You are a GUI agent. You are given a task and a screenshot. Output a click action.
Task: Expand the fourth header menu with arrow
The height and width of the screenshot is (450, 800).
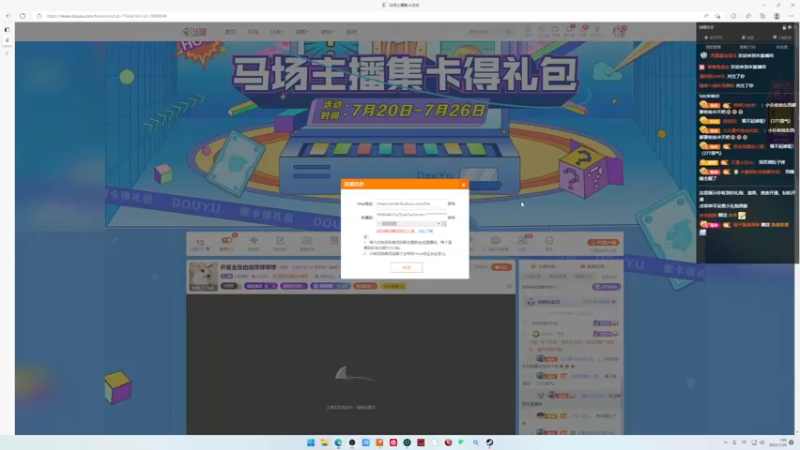click(302, 32)
